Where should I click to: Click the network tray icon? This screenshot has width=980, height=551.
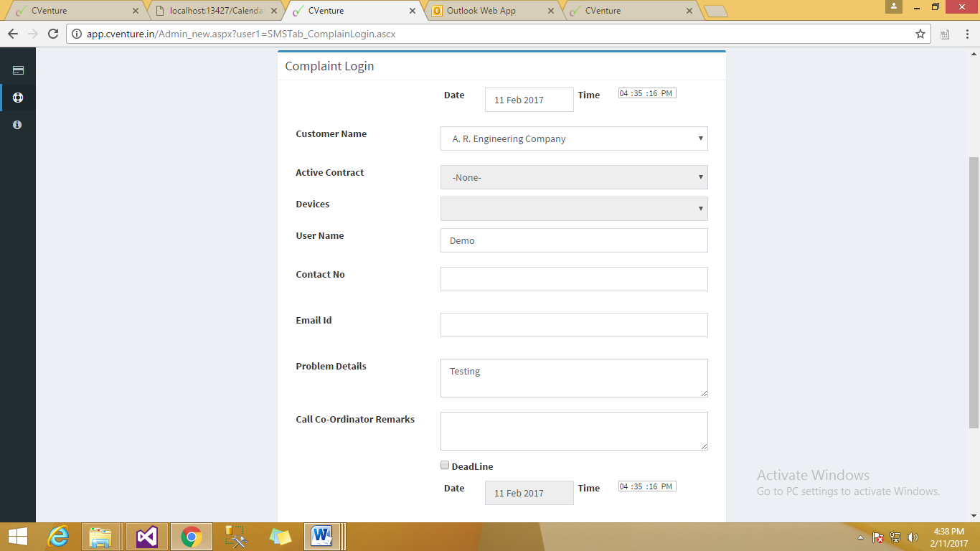[895, 537]
